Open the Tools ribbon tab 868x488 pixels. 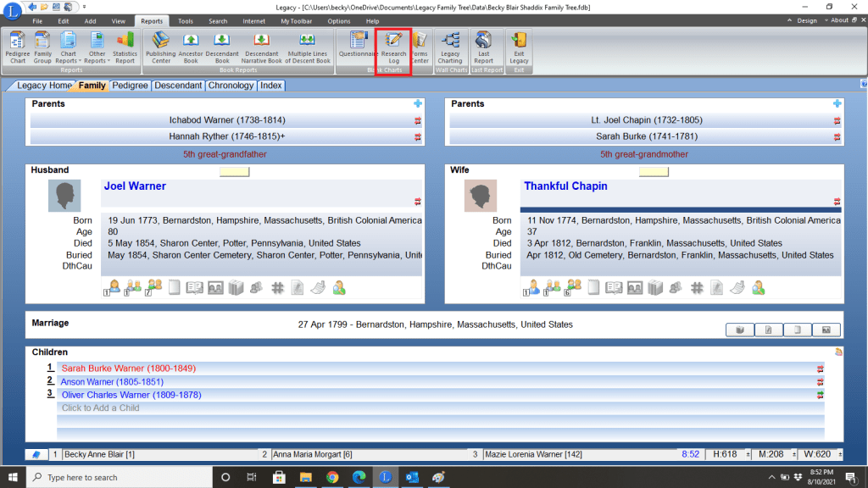click(186, 20)
